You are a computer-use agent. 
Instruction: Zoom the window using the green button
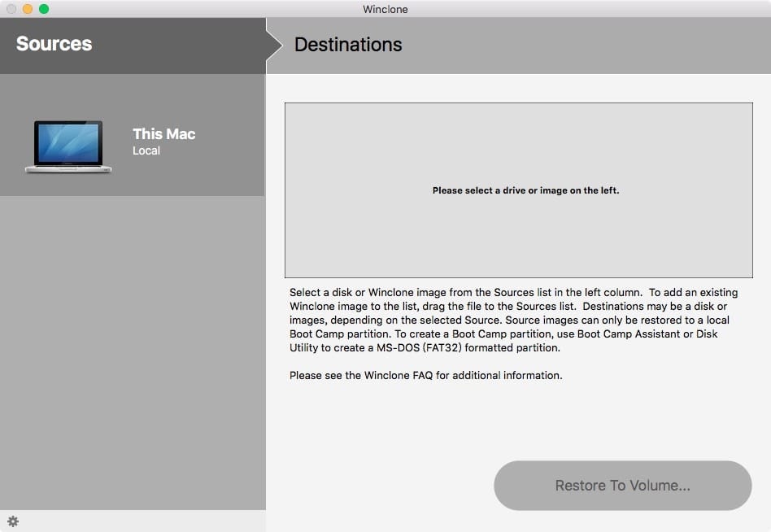click(x=44, y=9)
